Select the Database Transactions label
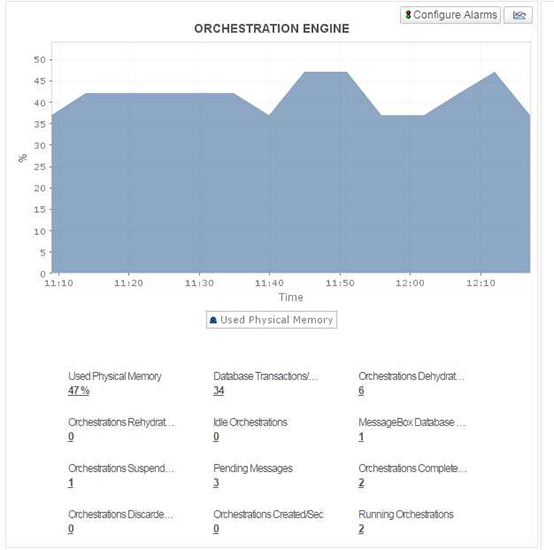This screenshot has height=550, width=554. (266, 376)
